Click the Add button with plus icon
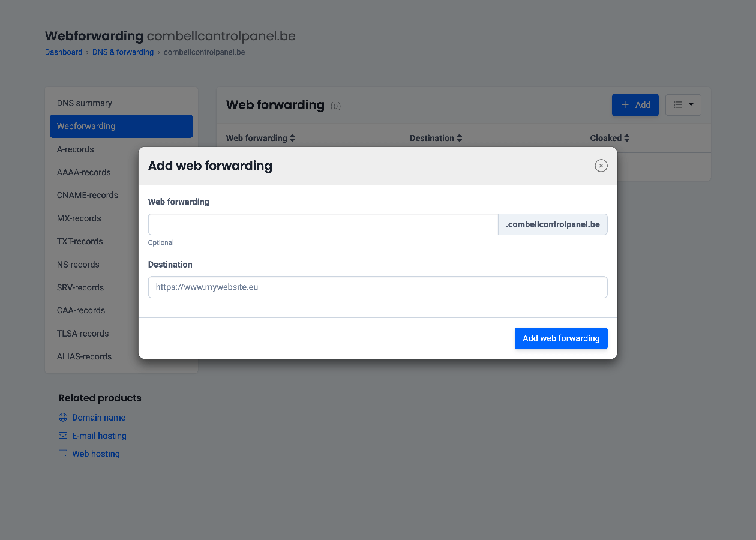756x540 pixels. click(635, 105)
